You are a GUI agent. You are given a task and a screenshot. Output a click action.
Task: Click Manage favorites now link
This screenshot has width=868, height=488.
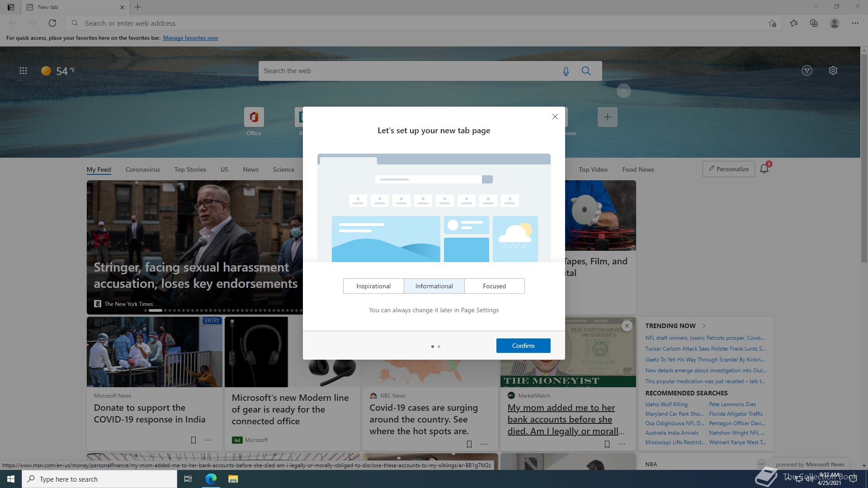[190, 38]
